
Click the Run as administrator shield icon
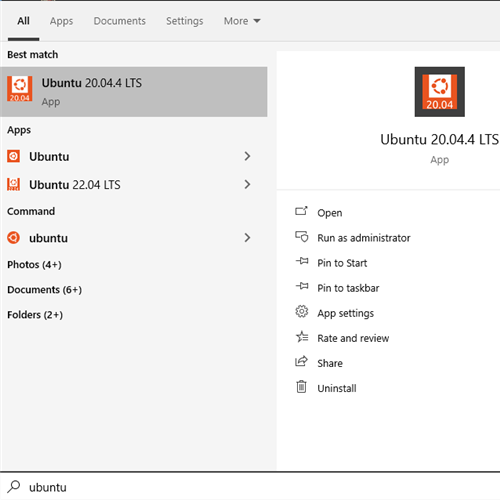pos(302,237)
